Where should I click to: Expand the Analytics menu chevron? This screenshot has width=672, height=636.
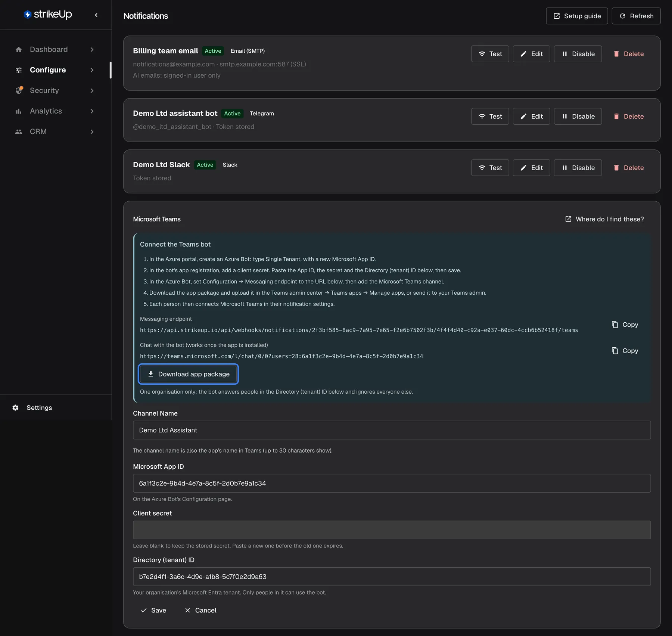click(x=92, y=111)
